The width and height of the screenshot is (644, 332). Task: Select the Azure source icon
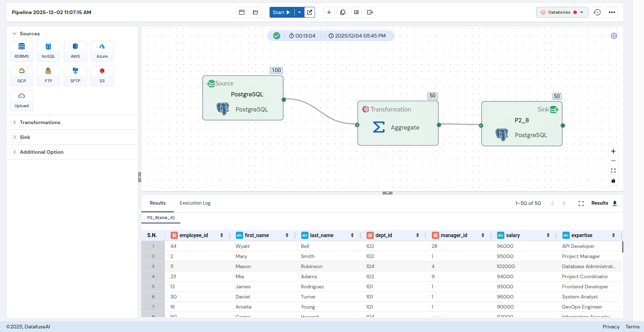pyautogui.click(x=102, y=51)
